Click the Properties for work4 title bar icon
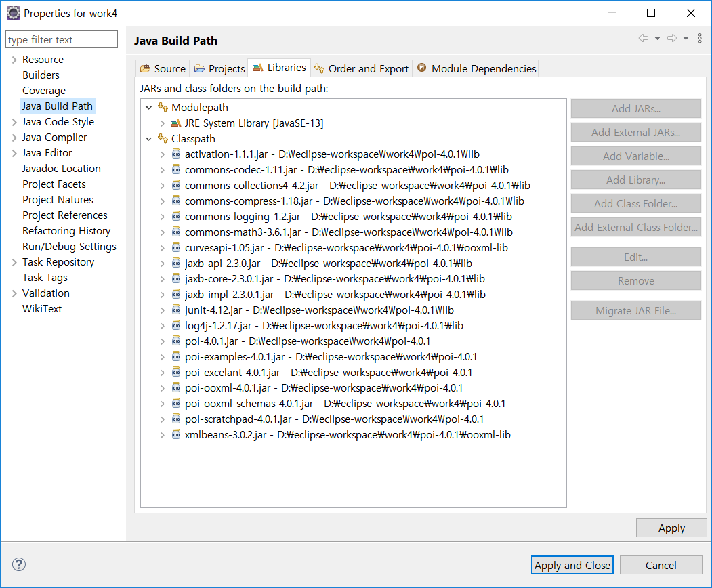 click(13, 13)
